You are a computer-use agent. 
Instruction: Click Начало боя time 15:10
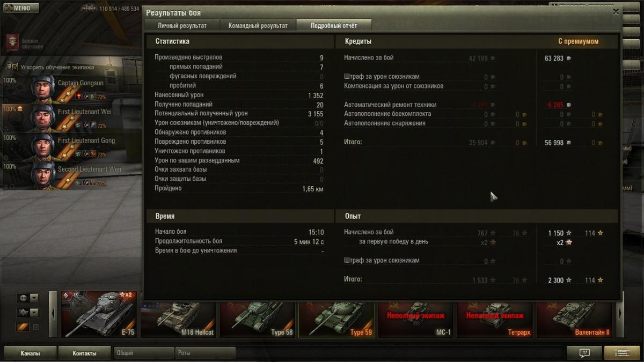coord(316,232)
